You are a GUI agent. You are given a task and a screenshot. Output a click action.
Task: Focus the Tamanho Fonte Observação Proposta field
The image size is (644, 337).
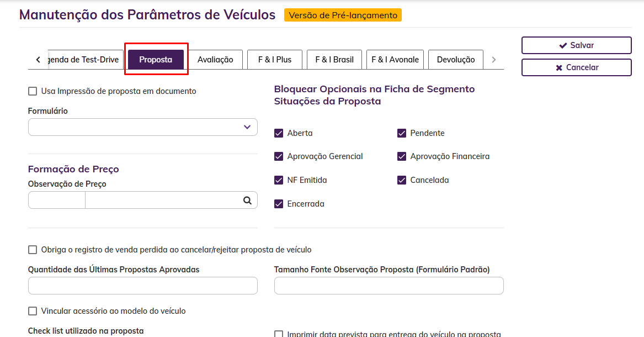coord(388,286)
